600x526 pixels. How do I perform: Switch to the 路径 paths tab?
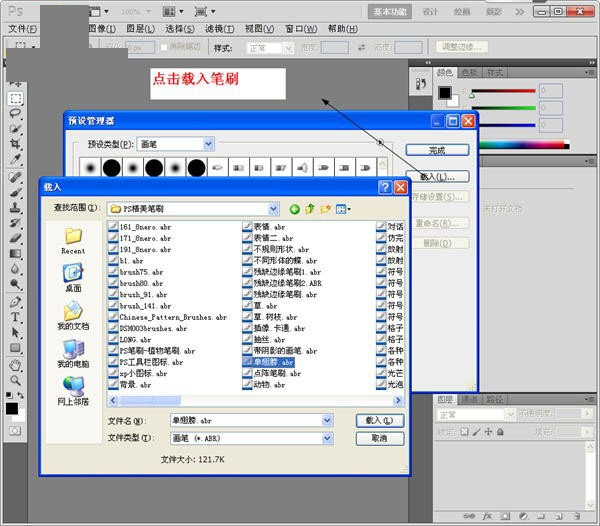(x=494, y=399)
